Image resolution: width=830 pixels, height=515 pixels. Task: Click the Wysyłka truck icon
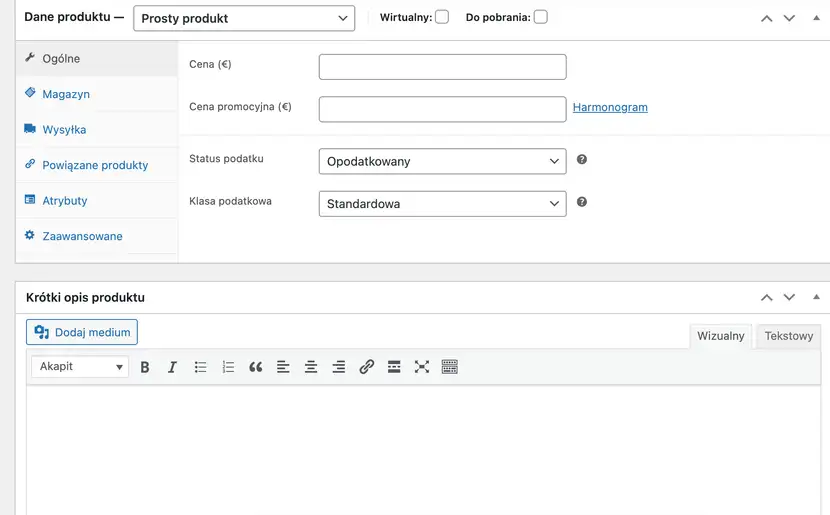pos(30,128)
